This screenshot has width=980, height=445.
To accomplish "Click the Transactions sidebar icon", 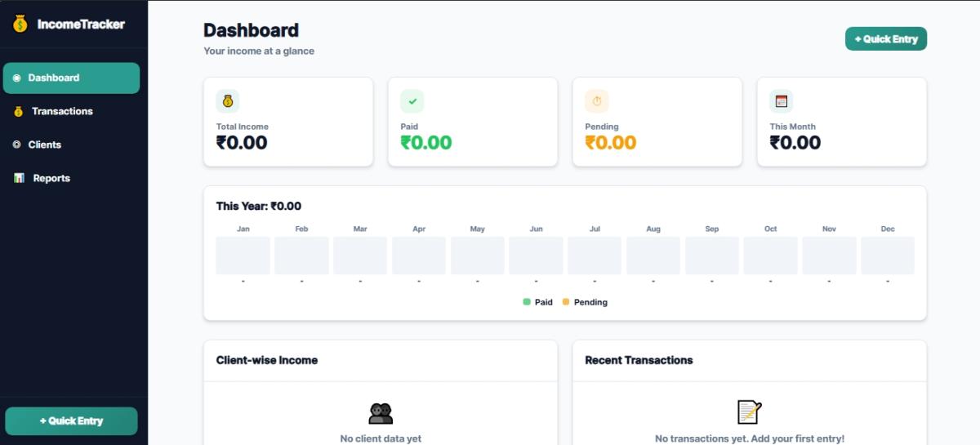I will 18,112.
